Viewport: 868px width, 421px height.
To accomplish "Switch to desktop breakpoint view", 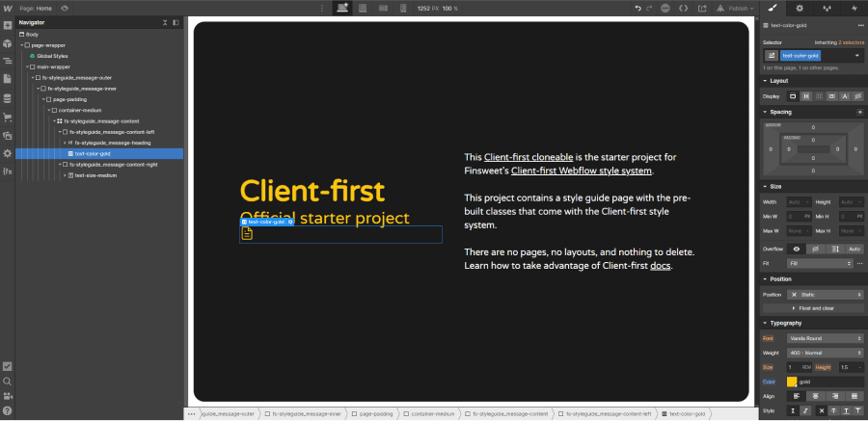I will point(342,9).
